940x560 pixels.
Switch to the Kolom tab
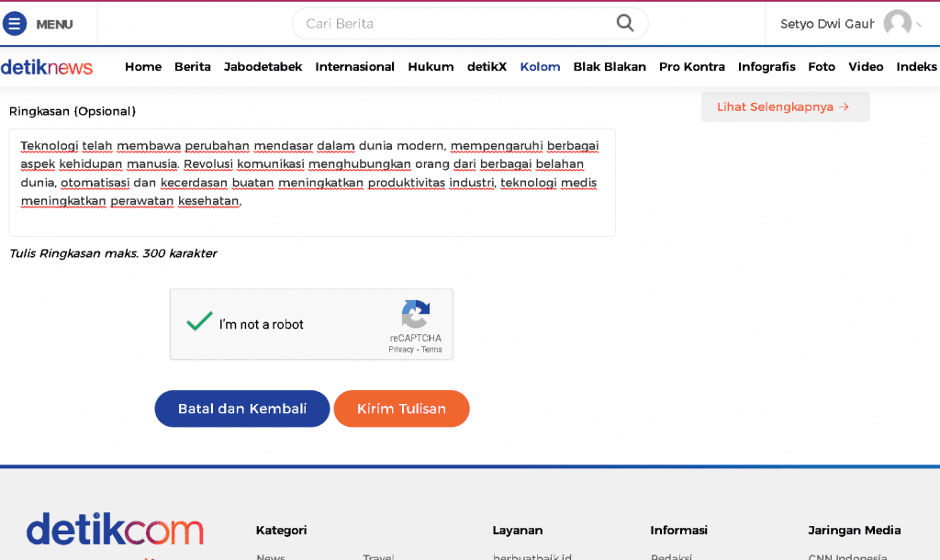pos(540,66)
